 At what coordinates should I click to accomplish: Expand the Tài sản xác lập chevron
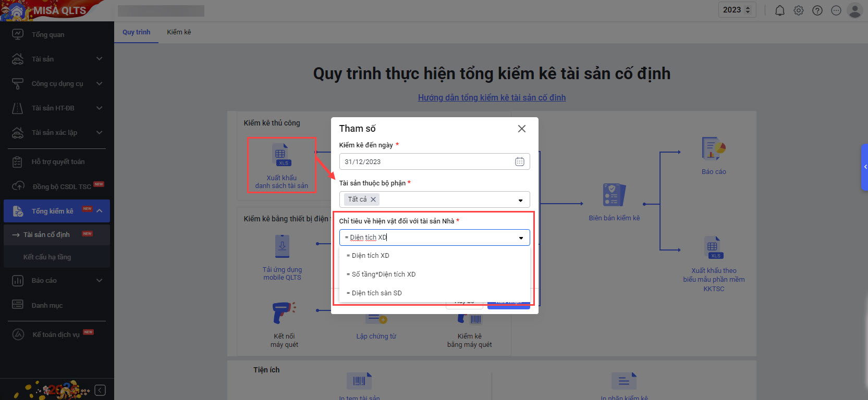click(x=99, y=132)
